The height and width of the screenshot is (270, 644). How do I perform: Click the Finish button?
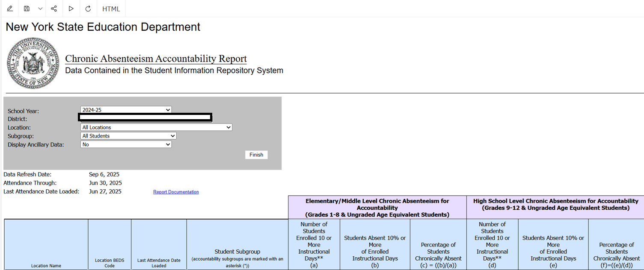(256, 155)
